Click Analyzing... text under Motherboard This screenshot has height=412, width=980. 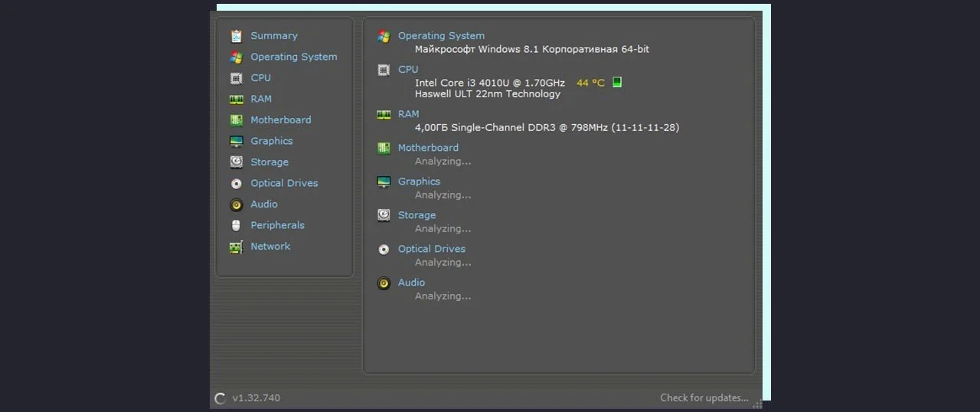coord(443,162)
